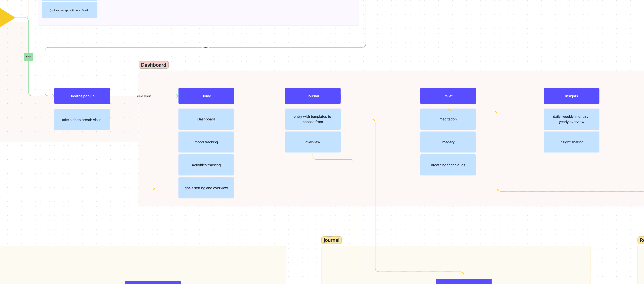Click the close pop up connector label
This screenshot has width=644, height=284.
(144, 96)
